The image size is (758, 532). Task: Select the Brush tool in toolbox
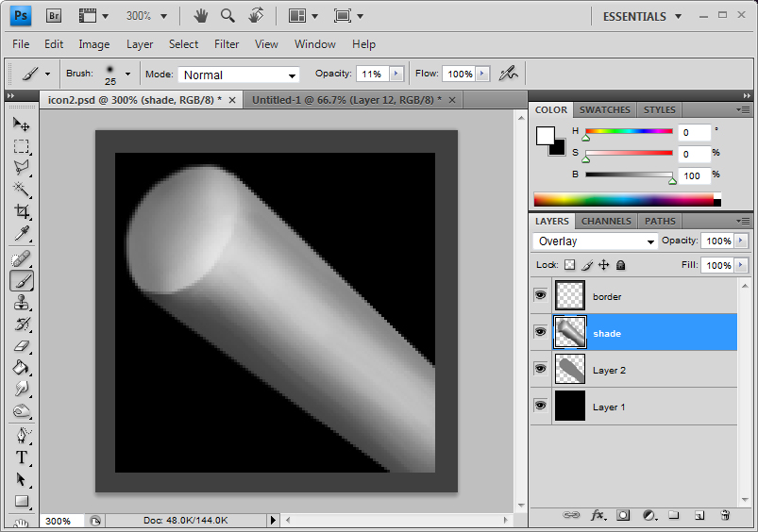pos(22,281)
